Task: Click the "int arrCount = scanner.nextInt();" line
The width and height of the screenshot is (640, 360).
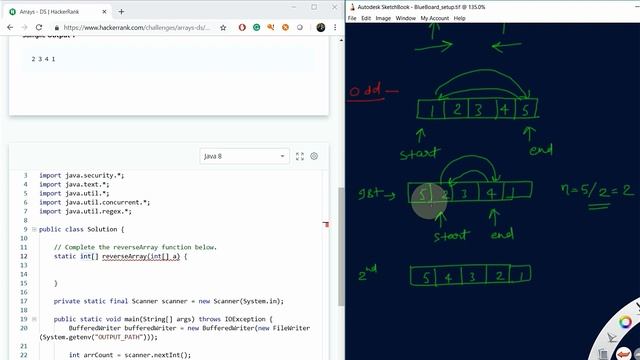Action: pos(130,355)
